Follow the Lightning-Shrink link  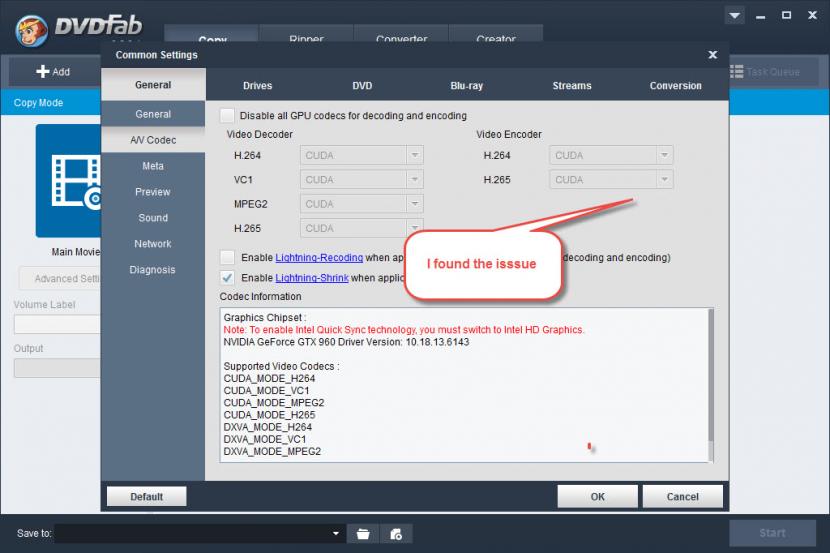coord(312,277)
